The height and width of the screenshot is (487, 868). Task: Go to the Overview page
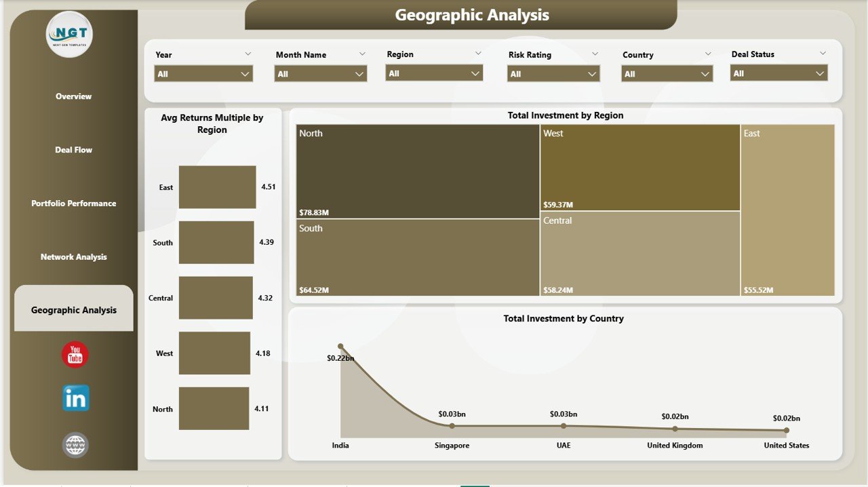73,96
